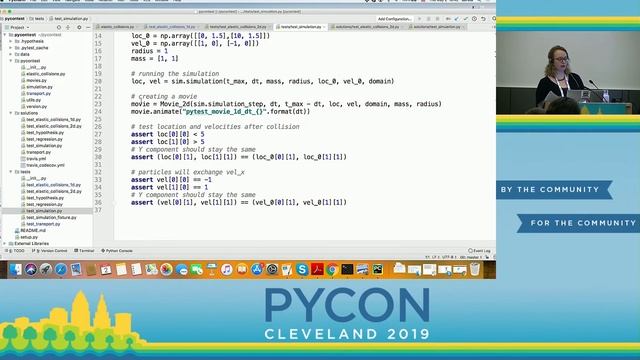Open the black Terminal icon in dock
Screen dimensions: 640x360
pos(347,270)
